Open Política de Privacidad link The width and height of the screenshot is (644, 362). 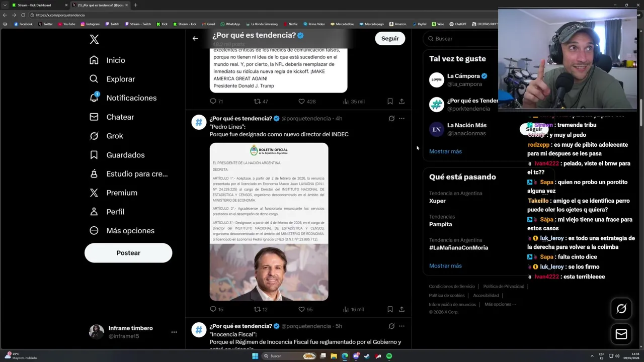[504, 287]
